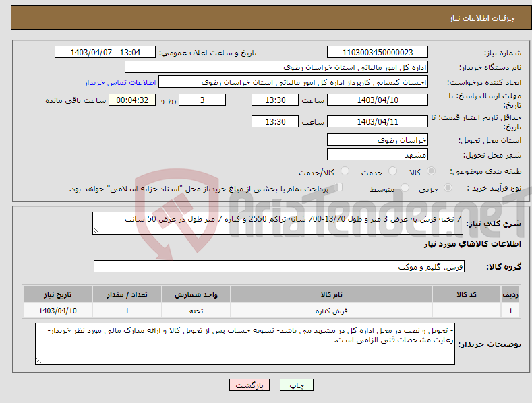Select the متوسط purchase type radio
Screen dimensions: 532x403
405,188
